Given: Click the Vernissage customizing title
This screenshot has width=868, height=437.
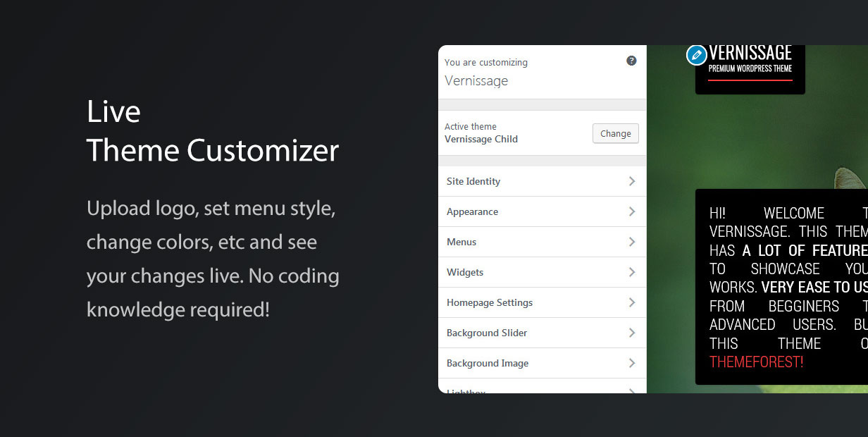Looking at the screenshot, I should tap(476, 80).
